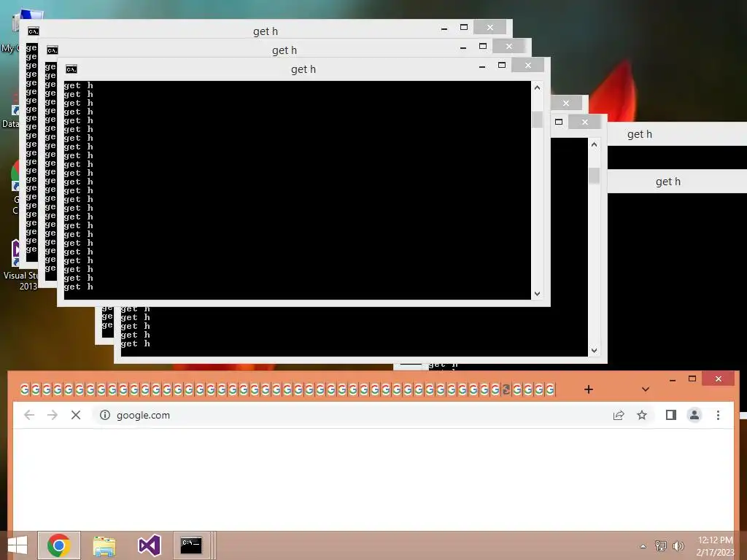Open the network tray icon
The image size is (747, 560).
(661, 545)
